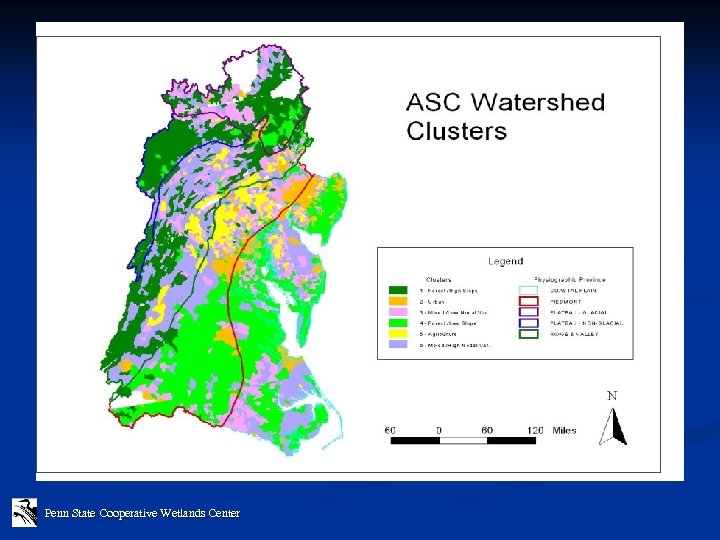Click the 'COASTAL PLAIN' legend label
The width and height of the screenshot is (720, 540).
573,291
